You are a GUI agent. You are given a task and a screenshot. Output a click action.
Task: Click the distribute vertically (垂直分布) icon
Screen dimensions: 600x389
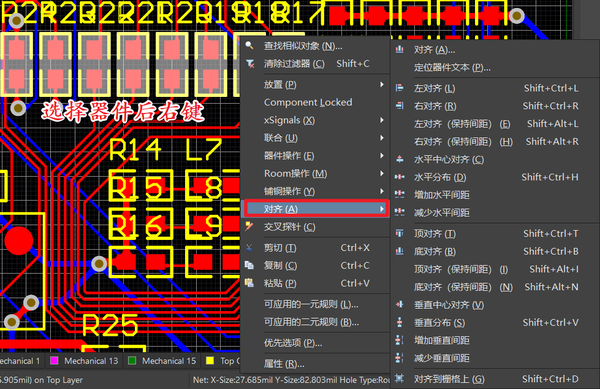click(399, 322)
